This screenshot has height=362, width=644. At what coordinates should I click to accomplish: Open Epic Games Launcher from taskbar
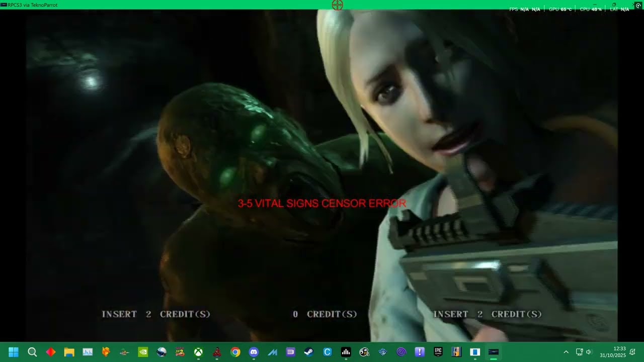438,352
